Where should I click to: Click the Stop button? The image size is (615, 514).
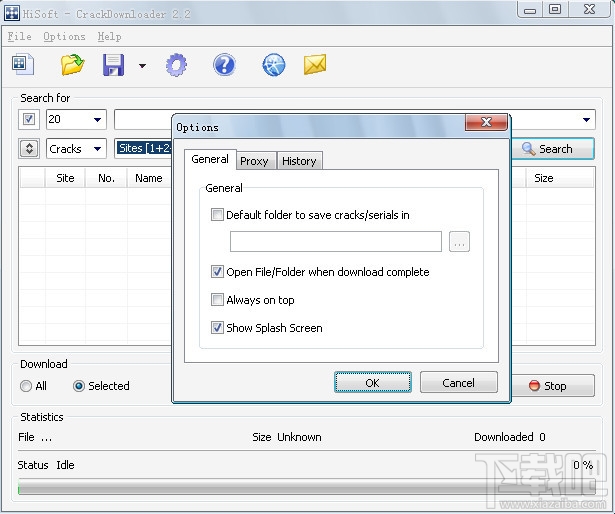[553, 386]
